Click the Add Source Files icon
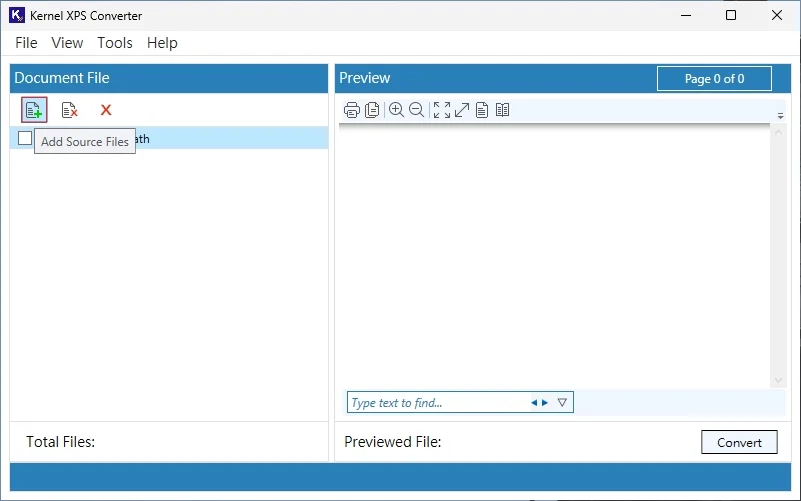The image size is (801, 501). click(34, 110)
